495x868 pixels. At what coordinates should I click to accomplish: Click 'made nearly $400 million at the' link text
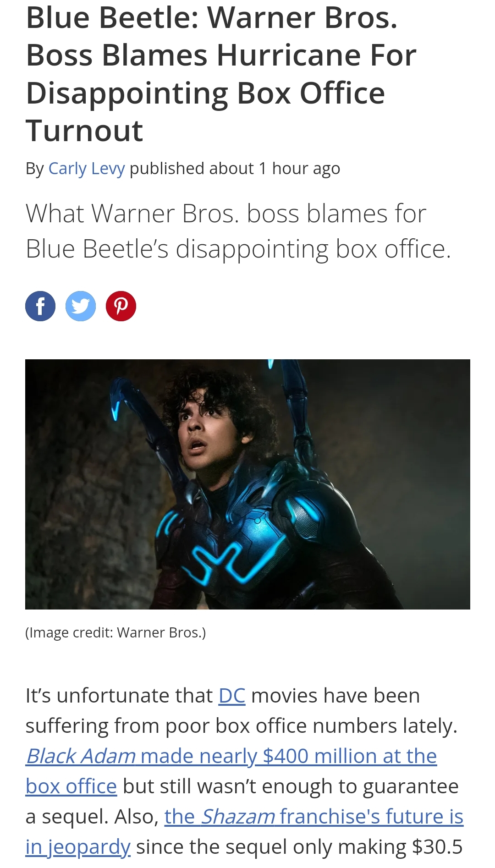pyautogui.click(x=289, y=756)
